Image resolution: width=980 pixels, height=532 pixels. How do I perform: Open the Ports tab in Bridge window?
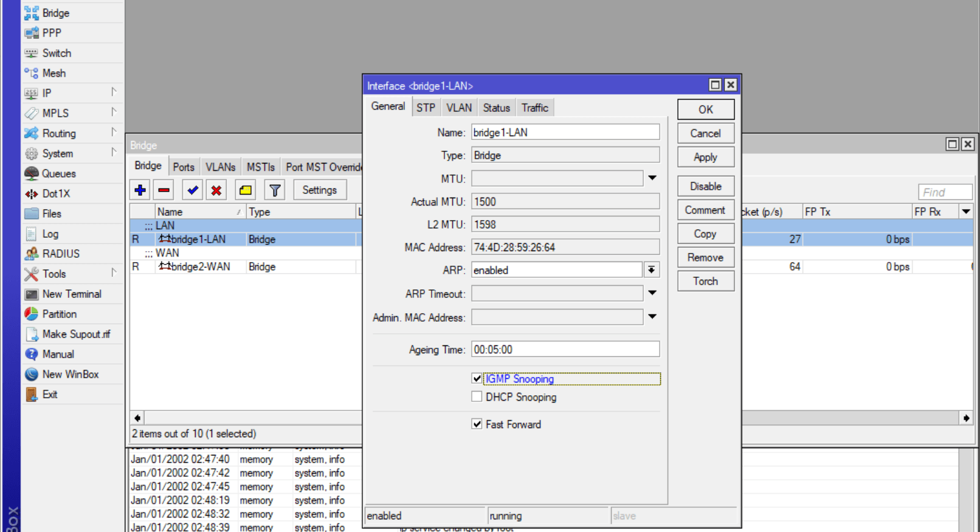tap(184, 167)
